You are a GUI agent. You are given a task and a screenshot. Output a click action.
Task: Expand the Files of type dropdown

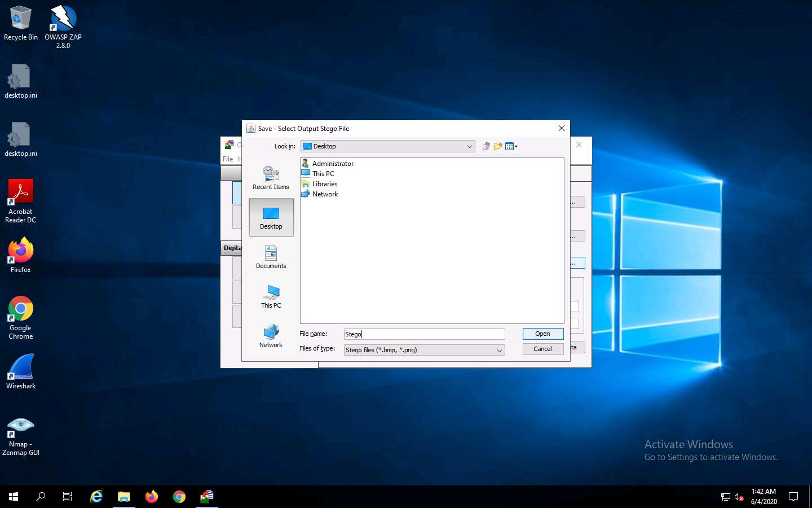point(499,350)
